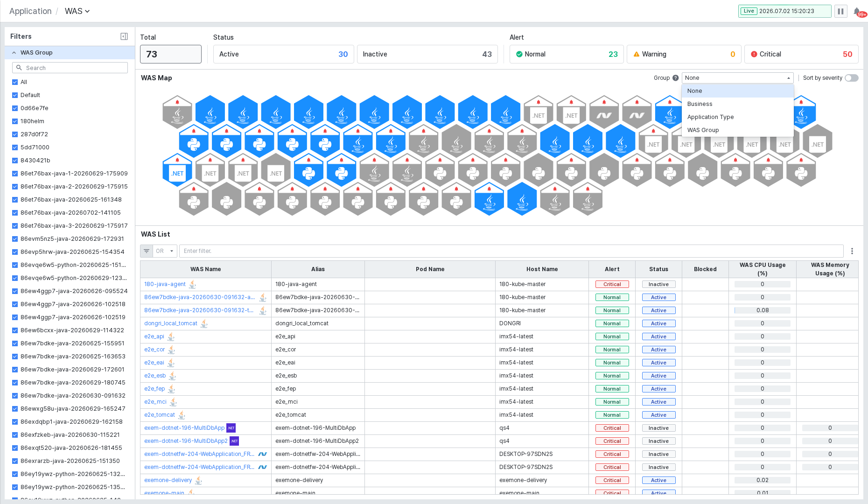Open the e2e_tomcat WAS link
The width and height of the screenshot is (868, 504).
pos(160,415)
